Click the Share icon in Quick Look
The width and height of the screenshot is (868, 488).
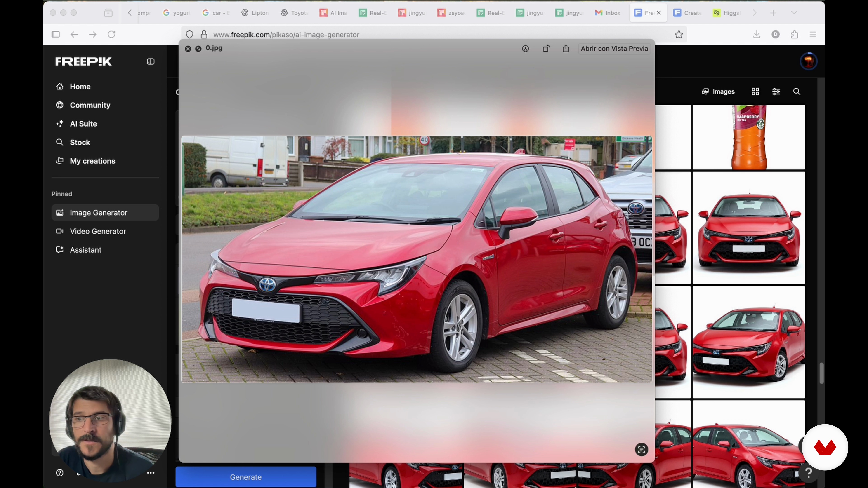[x=566, y=49]
